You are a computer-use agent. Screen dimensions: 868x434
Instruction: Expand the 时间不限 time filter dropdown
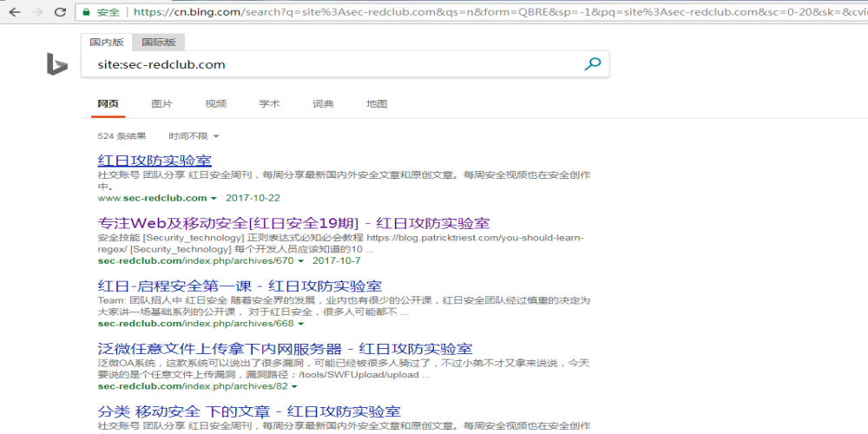click(194, 136)
